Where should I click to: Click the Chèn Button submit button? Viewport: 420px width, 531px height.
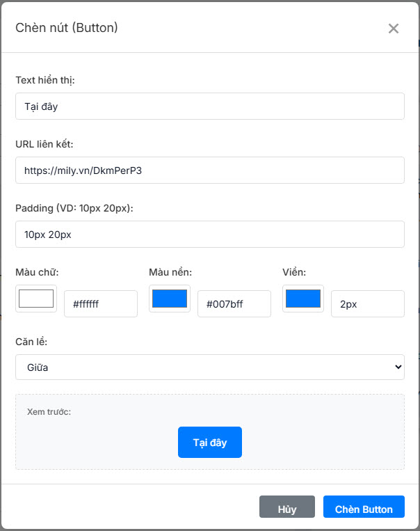364,509
